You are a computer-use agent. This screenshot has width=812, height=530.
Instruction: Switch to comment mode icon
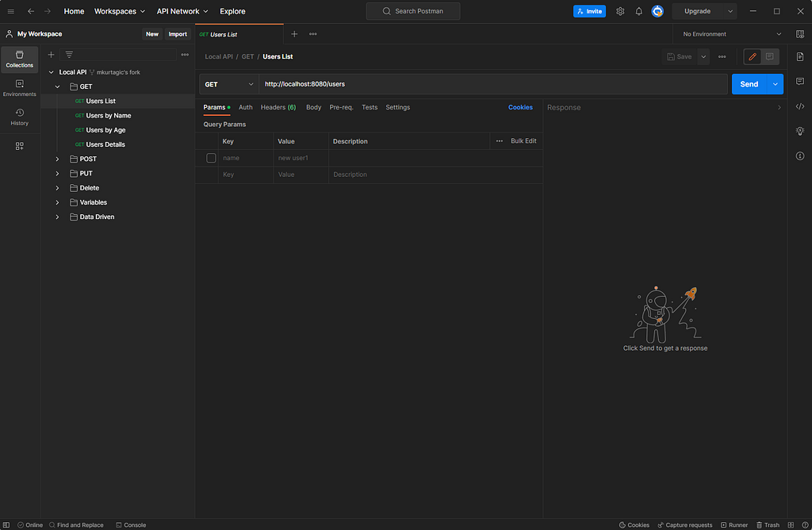(769, 56)
